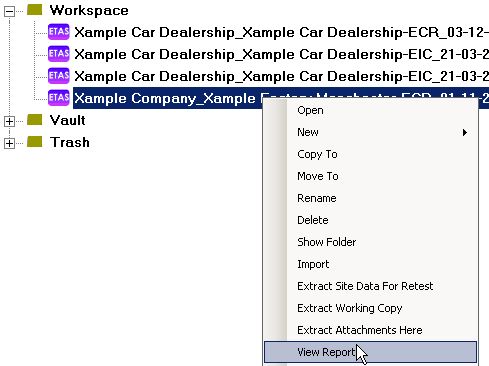Select Delete in the context menu
Viewport: 489px width, 366px height.
pyautogui.click(x=371, y=220)
